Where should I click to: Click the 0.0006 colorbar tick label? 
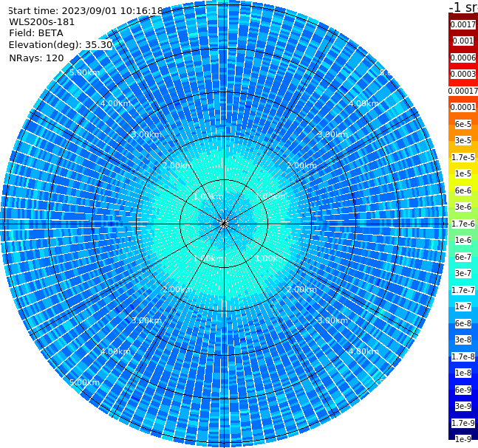click(463, 58)
